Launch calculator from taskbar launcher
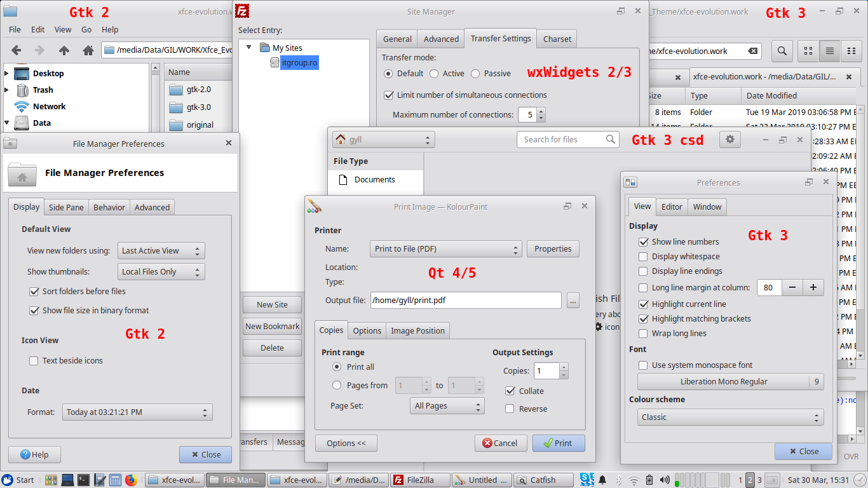868x488 pixels. click(x=116, y=480)
